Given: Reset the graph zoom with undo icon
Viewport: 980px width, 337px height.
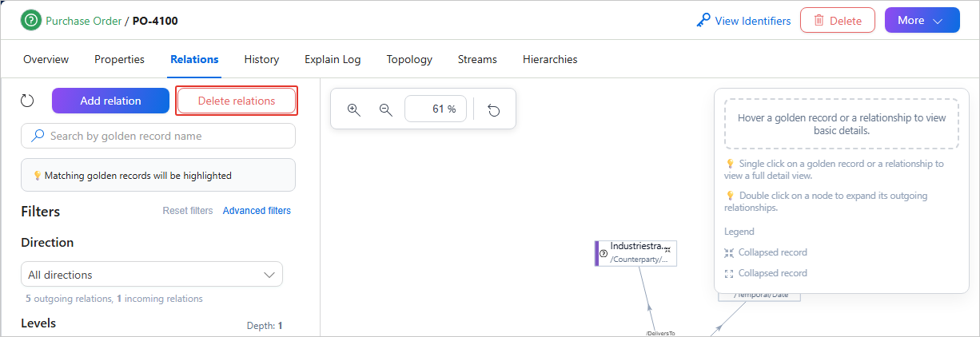Looking at the screenshot, I should tap(494, 109).
